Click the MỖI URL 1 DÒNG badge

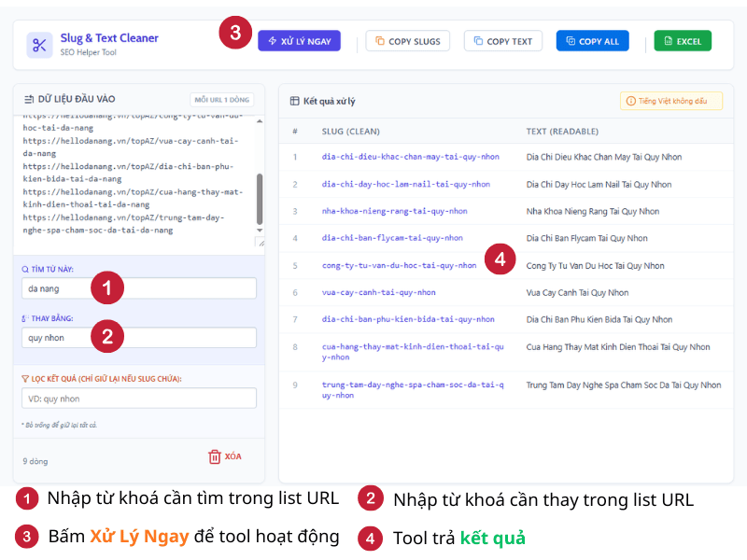pyautogui.click(x=221, y=100)
